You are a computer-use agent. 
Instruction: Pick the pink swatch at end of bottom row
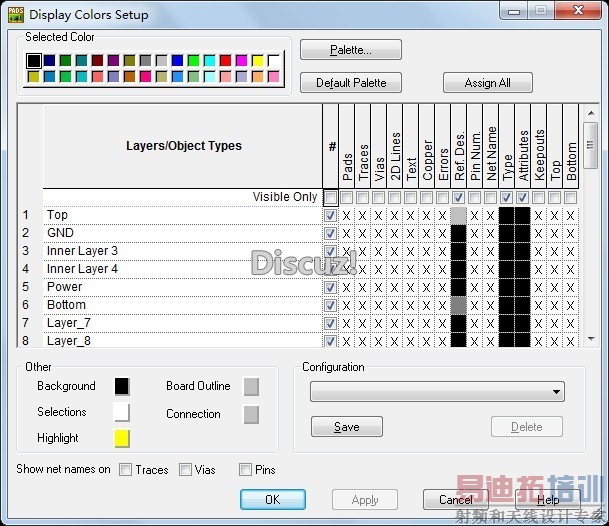coord(273,77)
